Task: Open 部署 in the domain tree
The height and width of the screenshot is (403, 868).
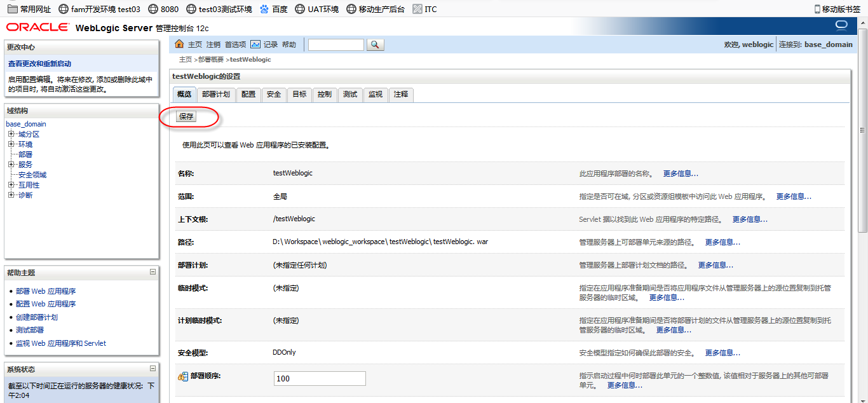Action: point(25,154)
